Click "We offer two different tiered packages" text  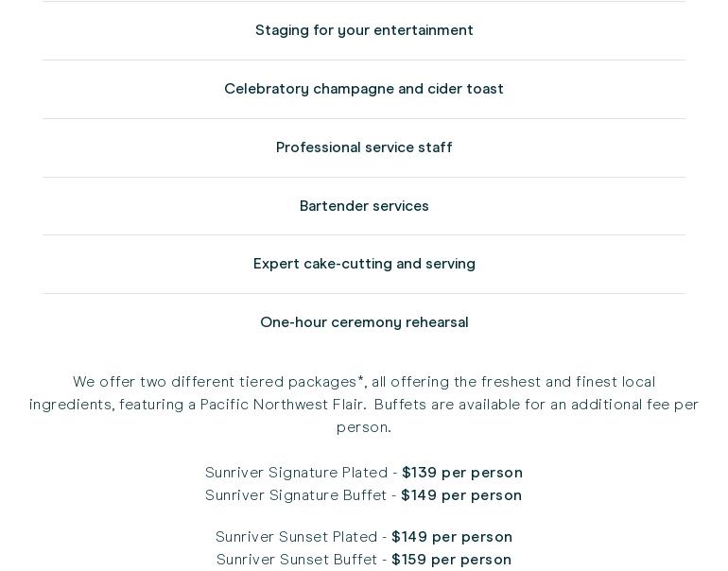point(214,382)
